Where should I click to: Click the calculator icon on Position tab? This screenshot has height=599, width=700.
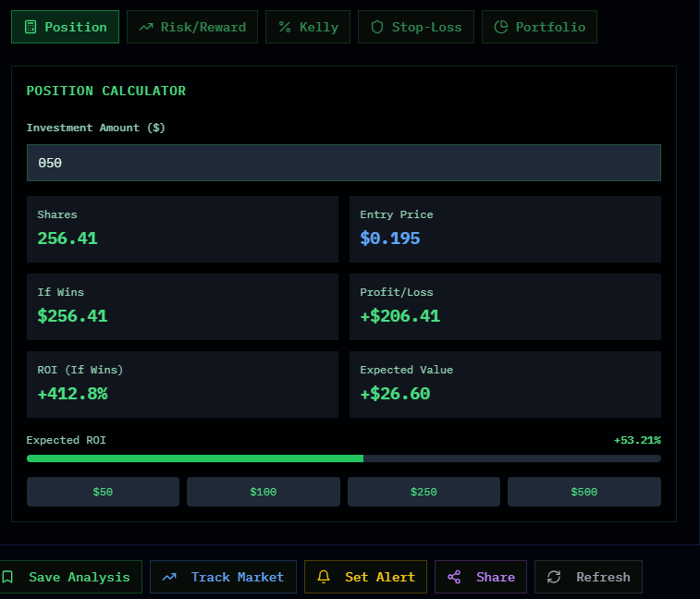coord(31,27)
